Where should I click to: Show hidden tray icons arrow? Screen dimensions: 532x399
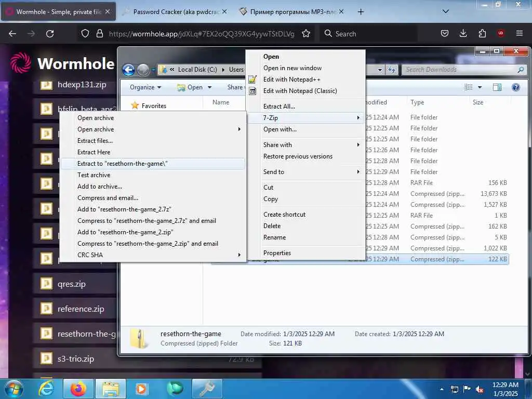tap(442, 390)
